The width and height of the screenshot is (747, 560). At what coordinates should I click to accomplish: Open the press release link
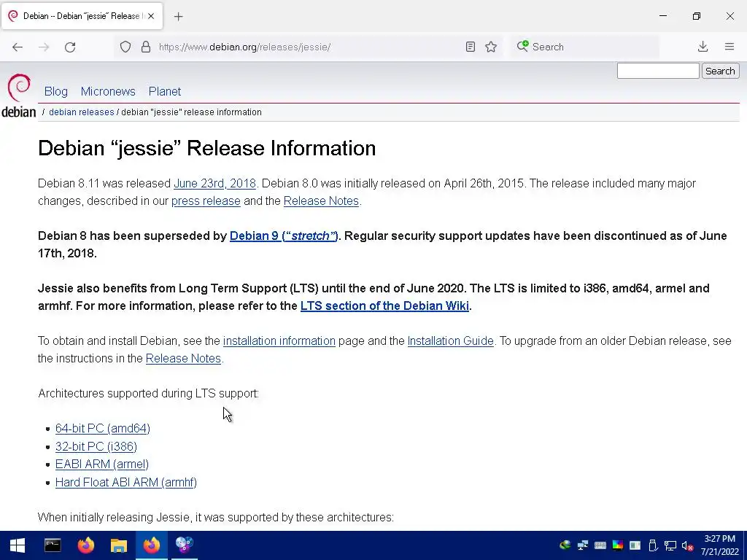click(x=206, y=201)
